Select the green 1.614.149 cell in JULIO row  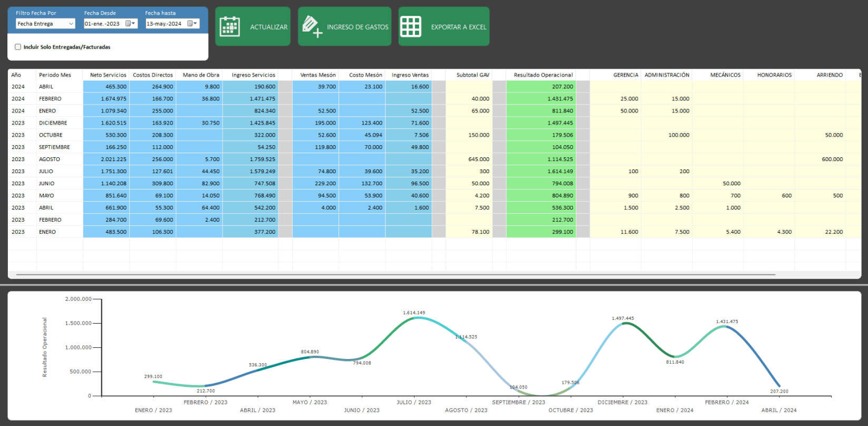tap(542, 172)
